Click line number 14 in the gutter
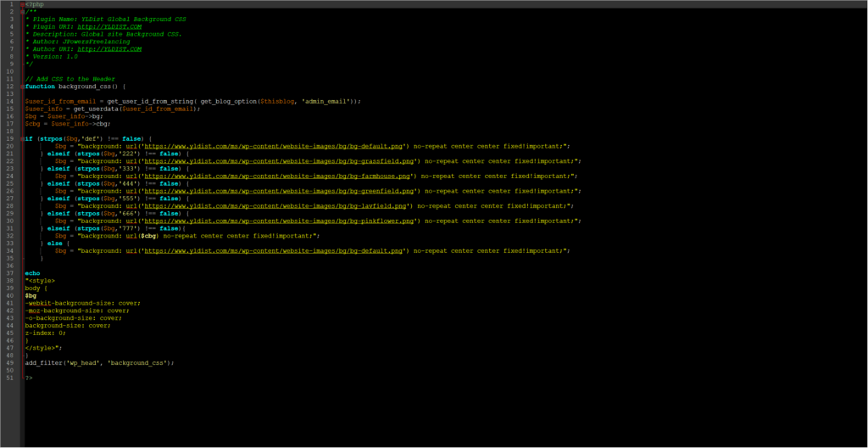Image resolution: width=868 pixels, height=448 pixels. click(x=10, y=101)
